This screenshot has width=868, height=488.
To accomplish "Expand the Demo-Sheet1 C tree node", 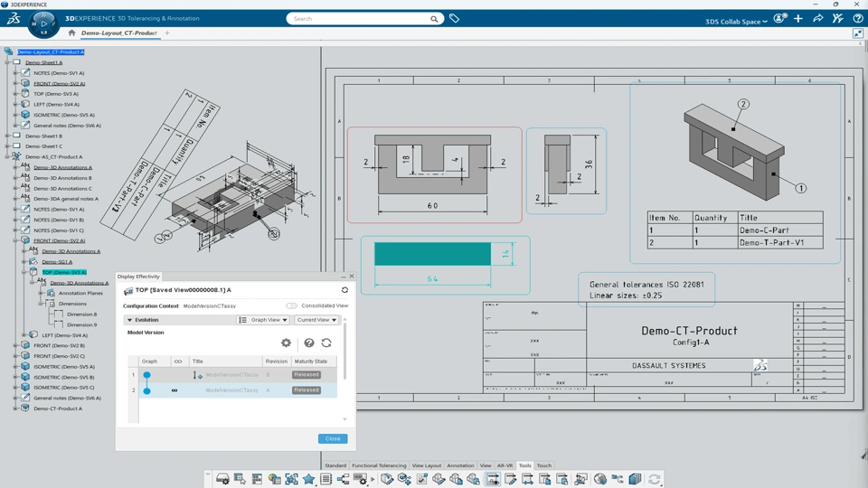I will click(x=7, y=146).
